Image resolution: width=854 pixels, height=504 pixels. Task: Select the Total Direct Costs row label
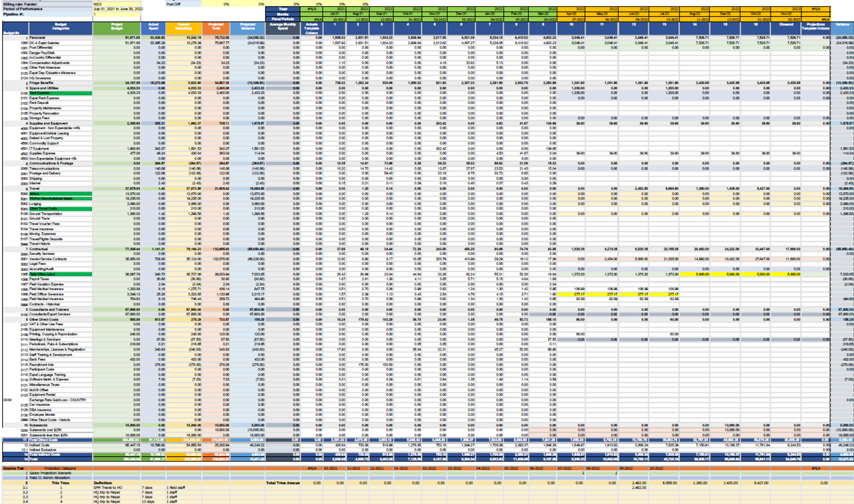(44, 440)
